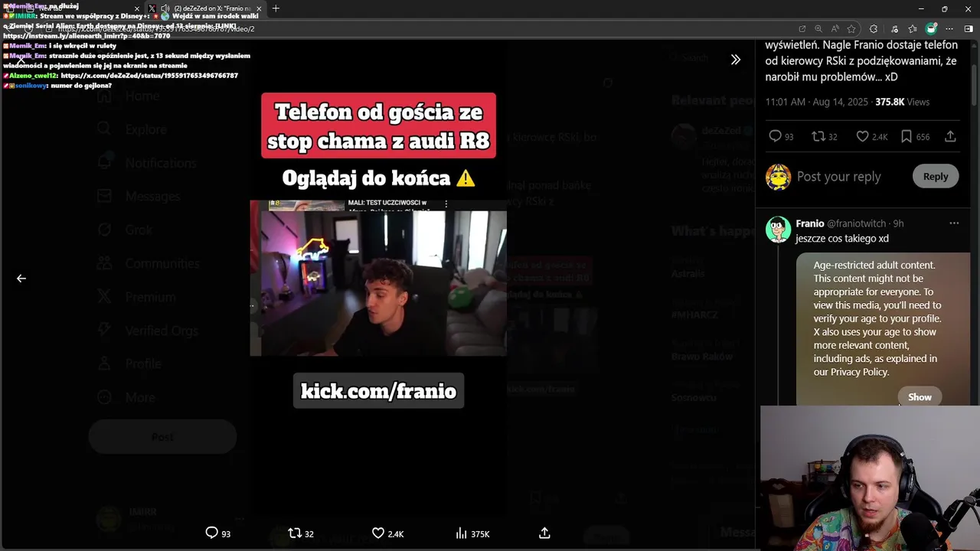Open the read aloud icon

point(835,29)
